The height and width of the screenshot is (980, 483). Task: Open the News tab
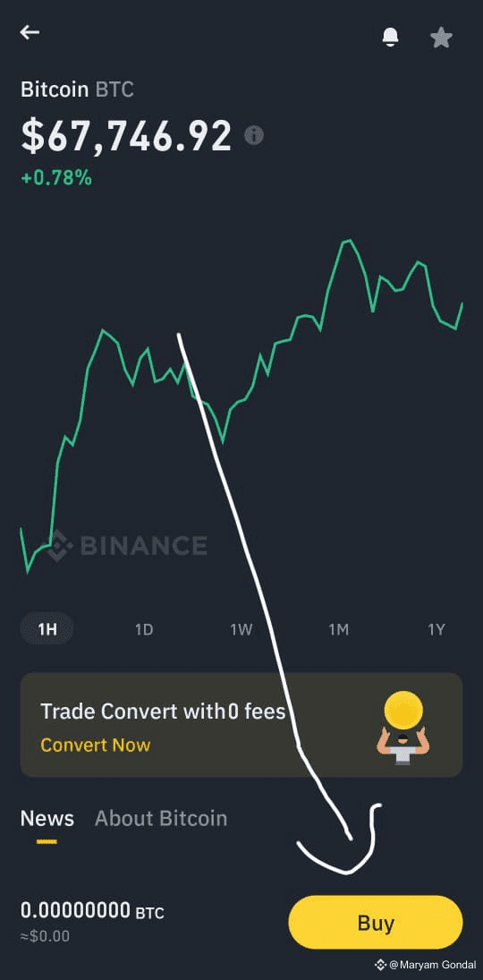point(47,818)
